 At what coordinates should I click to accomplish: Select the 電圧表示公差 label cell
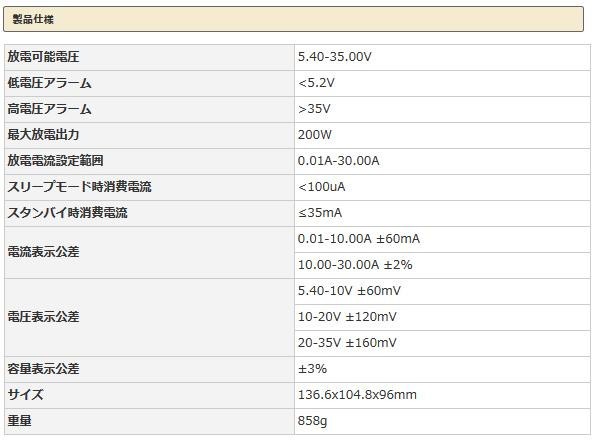click(43, 317)
